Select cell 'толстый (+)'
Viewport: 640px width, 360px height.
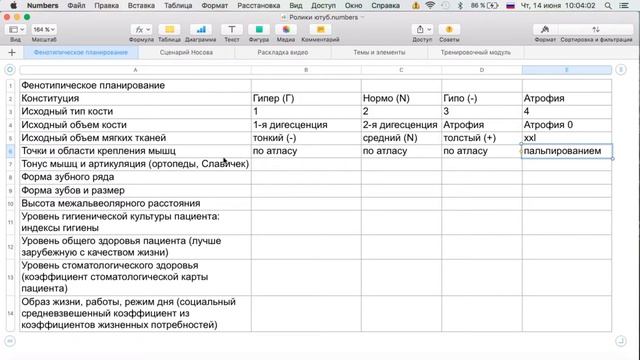[x=482, y=138]
